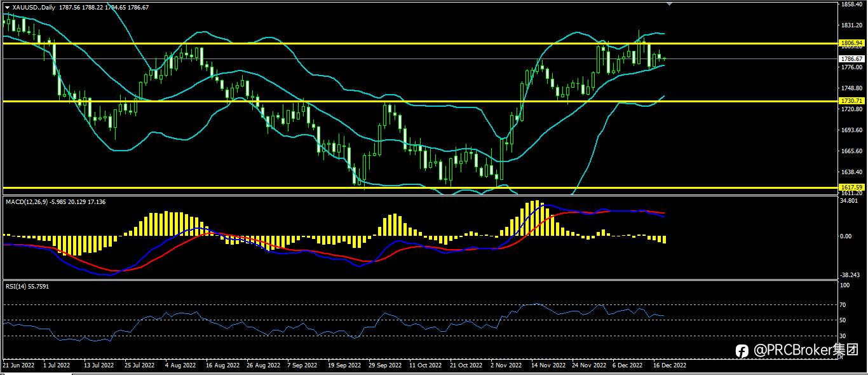
Task: Select the yellow horizontal line at 1806.94
Action: pyautogui.click(x=419, y=43)
